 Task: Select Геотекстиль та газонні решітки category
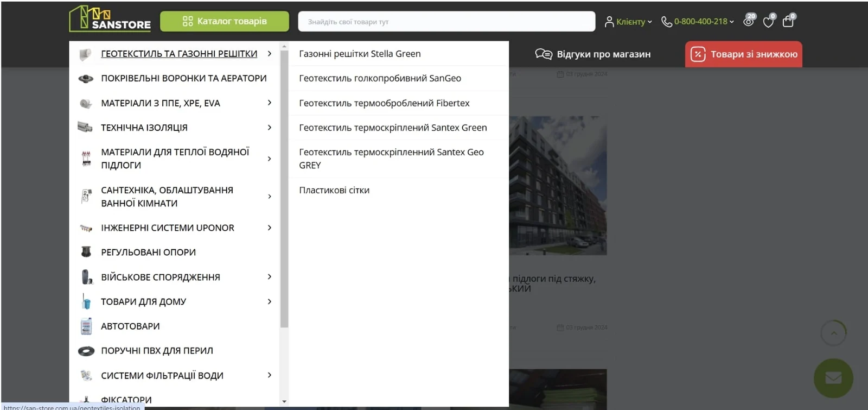[179, 54]
